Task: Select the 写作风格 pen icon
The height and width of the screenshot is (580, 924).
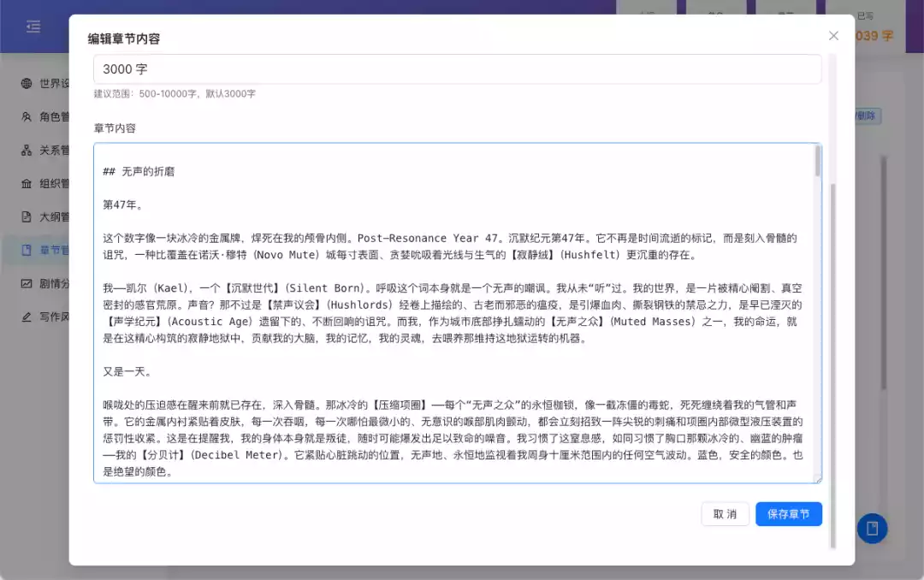Action: pyautogui.click(x=25, y=317)
